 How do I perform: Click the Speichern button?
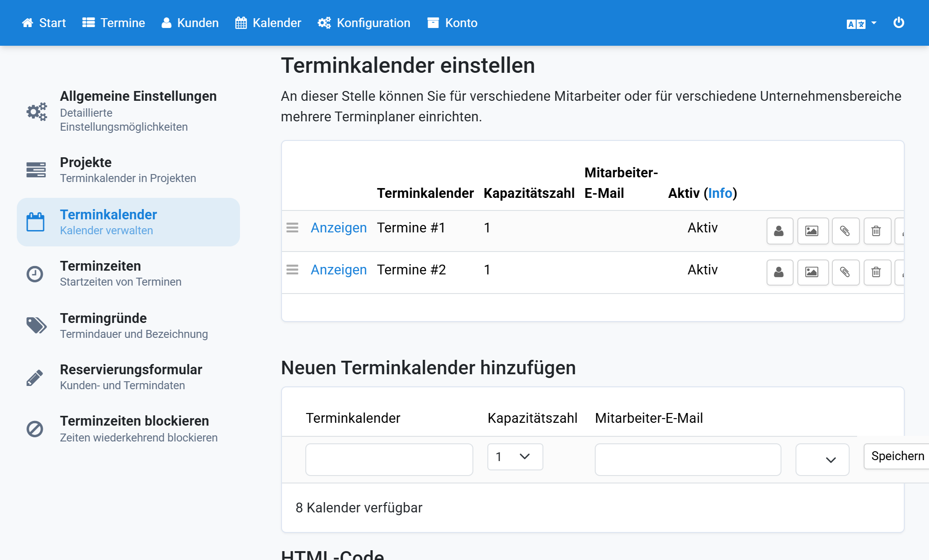(897, 456)
